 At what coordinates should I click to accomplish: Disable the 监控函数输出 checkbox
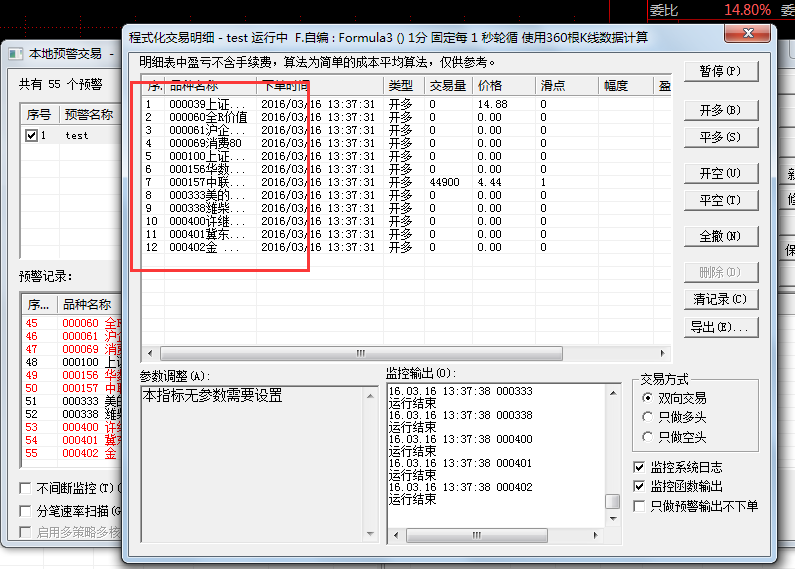tap(640, 486)
